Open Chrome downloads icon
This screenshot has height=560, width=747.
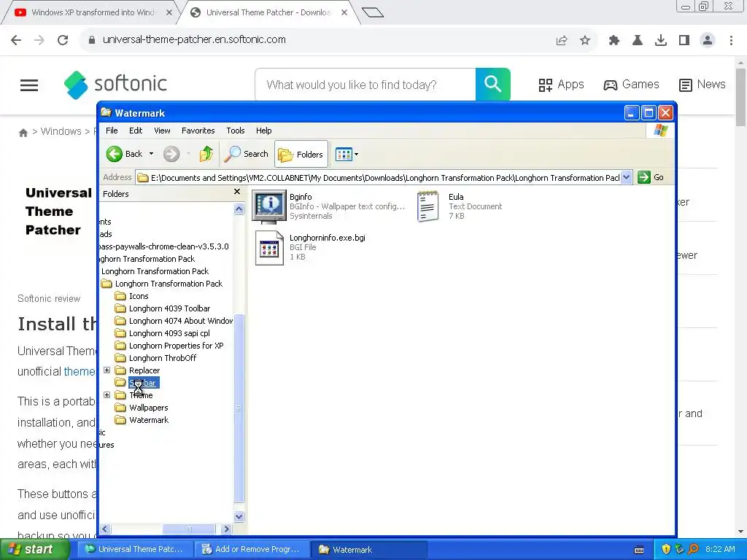[661, 41]
